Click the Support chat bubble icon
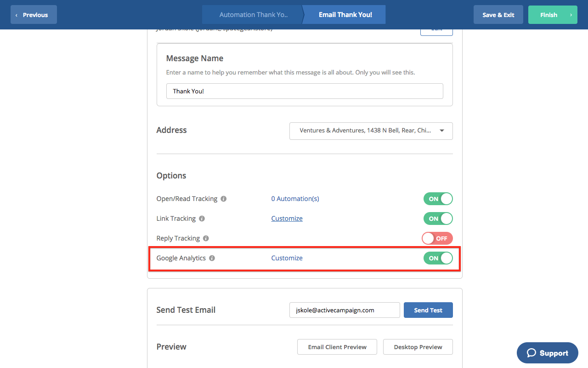 pos(531,353)
